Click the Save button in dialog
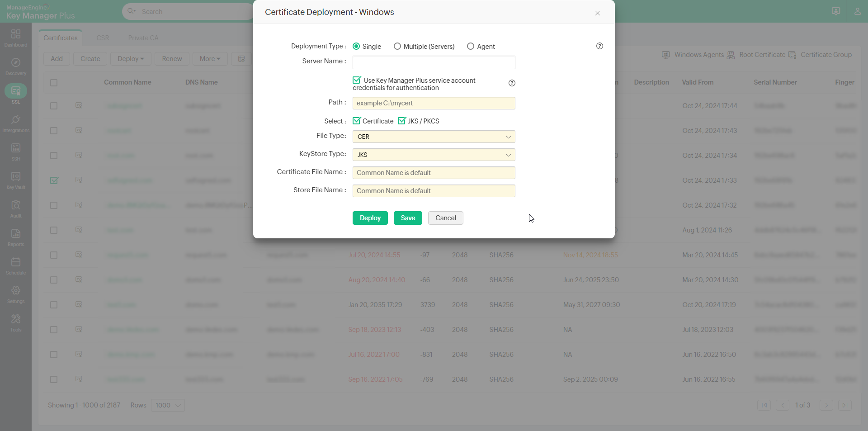Viewport: 868px width, 431px height. (408, 218)
